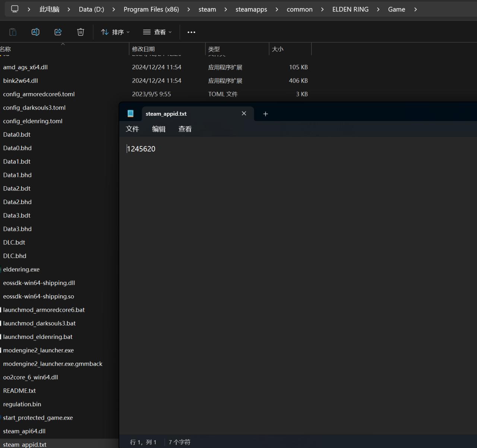Select file DLC.bhd
Viewport: 477px width, 448px height.
pyautogui.click(x=15, y=256)
